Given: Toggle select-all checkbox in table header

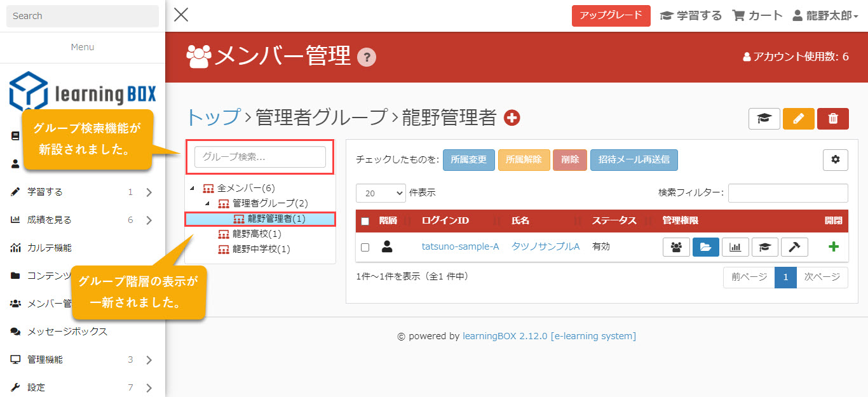Looking at the screenshot, I should click(x=365, y=221).
